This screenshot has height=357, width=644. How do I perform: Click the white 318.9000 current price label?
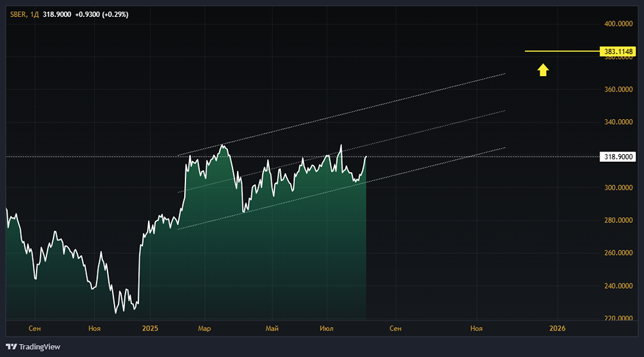618,157
